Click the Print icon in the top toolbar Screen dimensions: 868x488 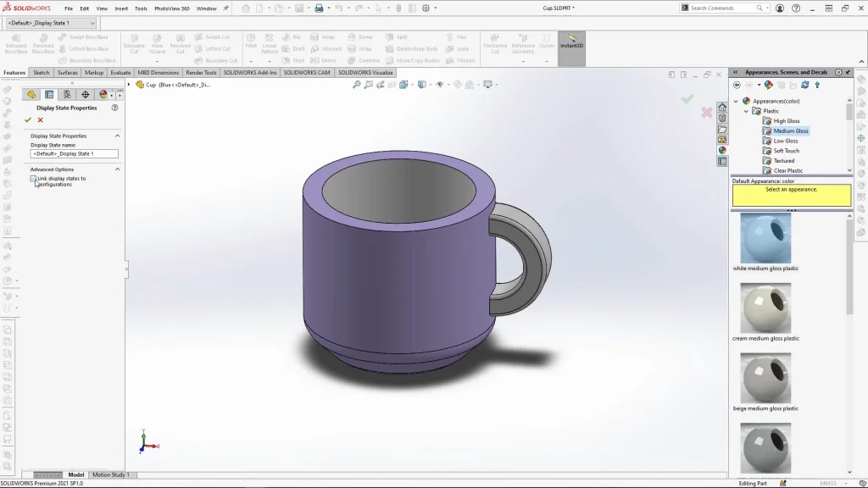coord(320,8)
